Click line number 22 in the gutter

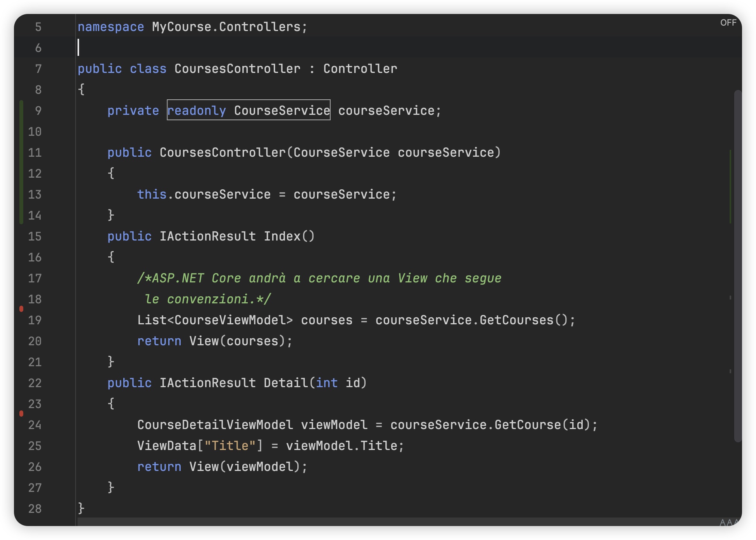35,383
